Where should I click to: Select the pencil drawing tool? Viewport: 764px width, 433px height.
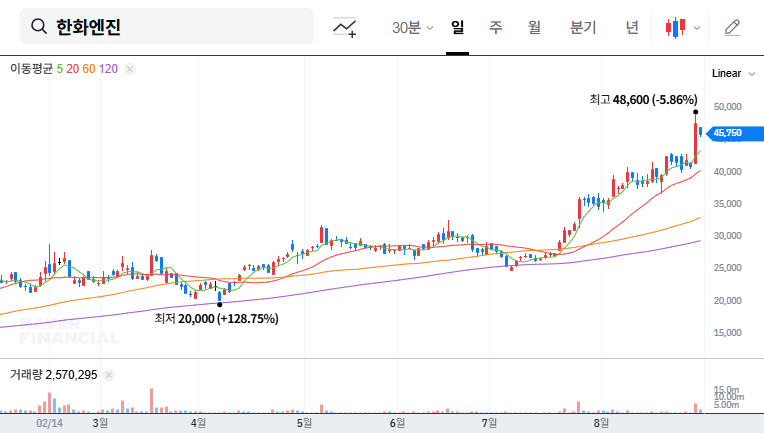pyautogui.click(x=732, y=28)
